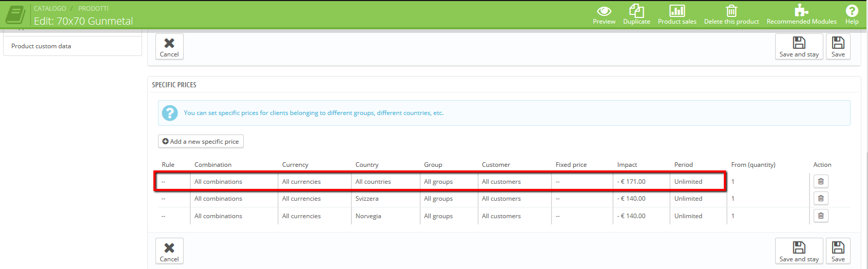Go to PRODOTTI breadcrumb link
Screen dimensions: 868x269
coord(93,8)
